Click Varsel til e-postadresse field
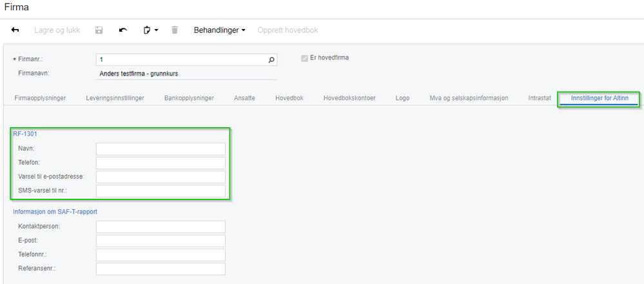The height and width of the screenshot is (284, 644). [161, 177]
